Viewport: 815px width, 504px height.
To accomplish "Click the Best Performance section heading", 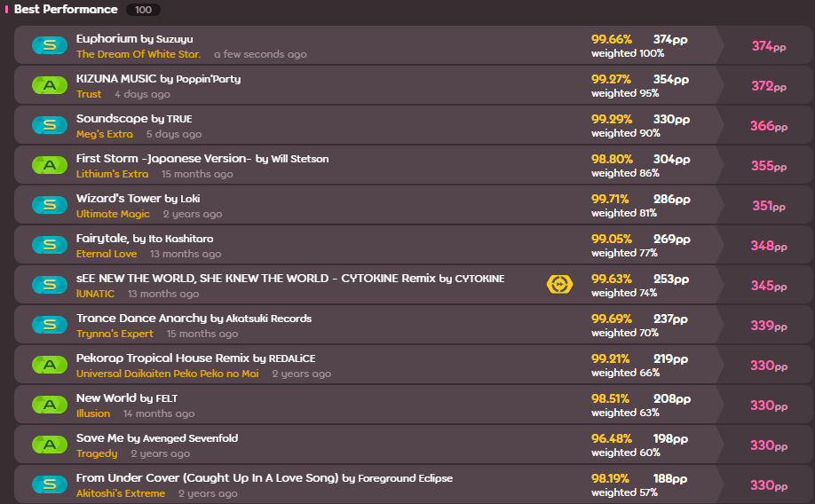I will (65, 10).
